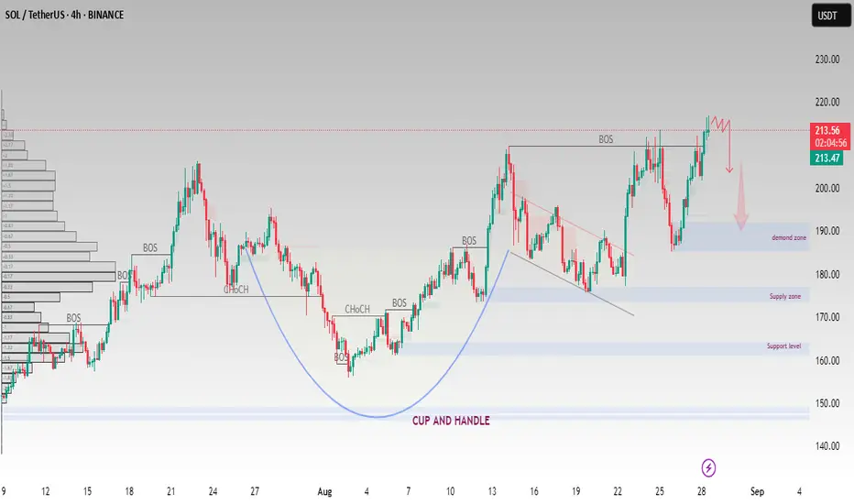The width and height of the screenshot is (854, 504).
Task: Click date 10 on the time axis
Action: point(450,491)
